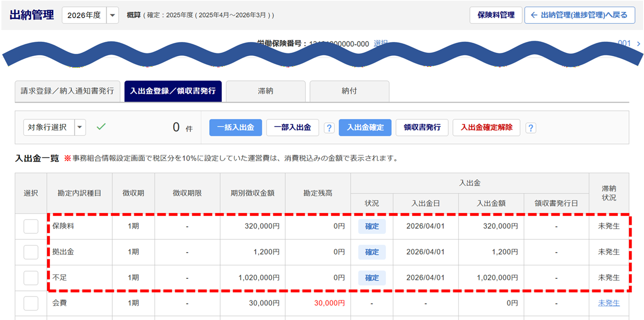Click the green checkmark icon
The image size is (644, 320).
(101, 127)
